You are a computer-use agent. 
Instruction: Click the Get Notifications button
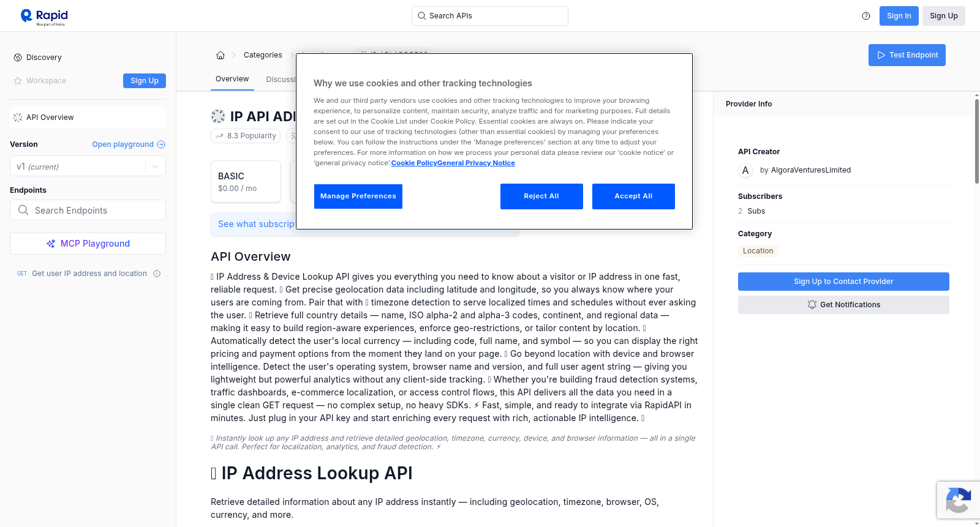pos(843,305)
